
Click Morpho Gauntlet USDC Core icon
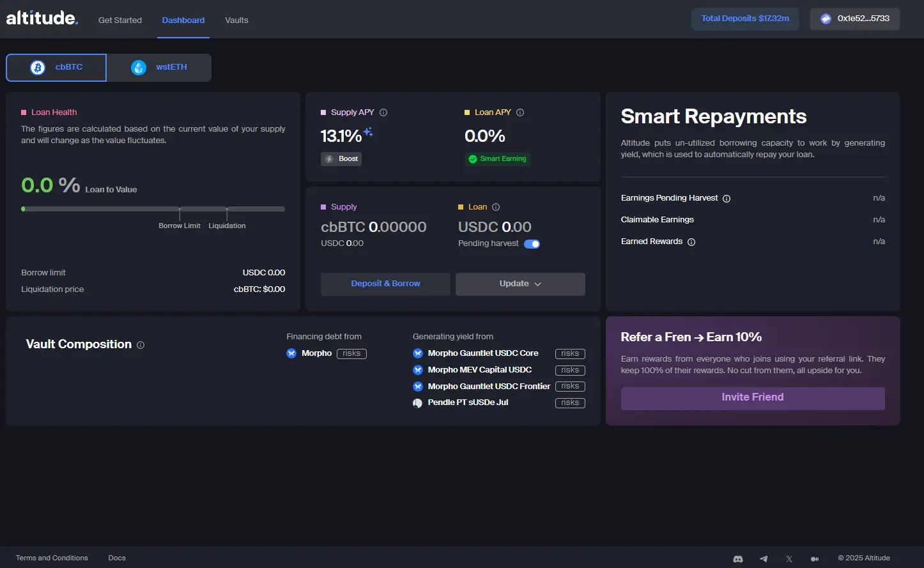pyautogui.click(x=418, y=353)
